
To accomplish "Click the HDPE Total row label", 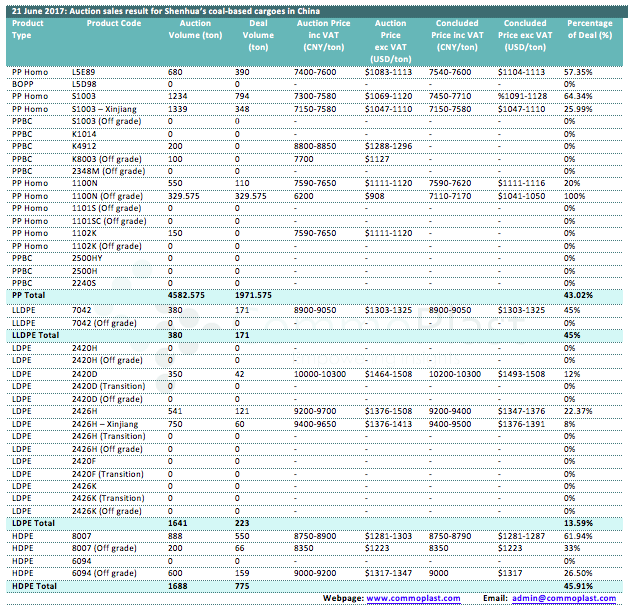I will pos(33,584).
